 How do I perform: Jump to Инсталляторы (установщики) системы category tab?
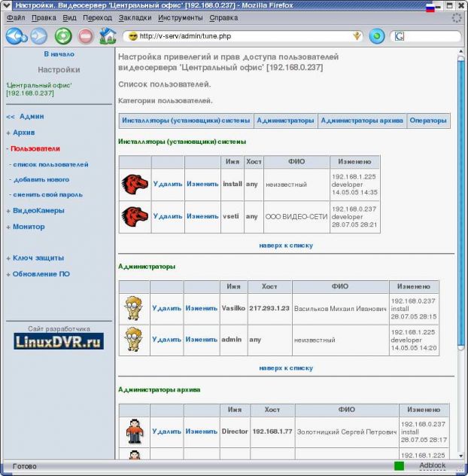click(186, 121)
